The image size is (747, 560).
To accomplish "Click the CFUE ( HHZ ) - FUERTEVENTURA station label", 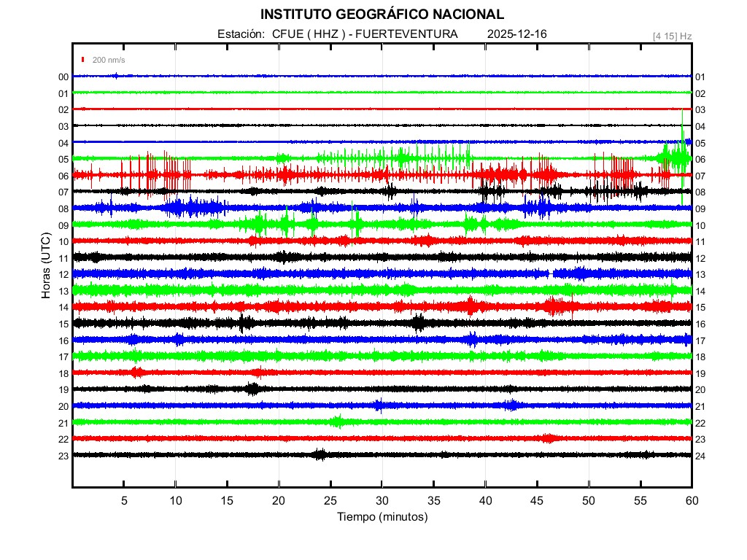I will point(338,34).
